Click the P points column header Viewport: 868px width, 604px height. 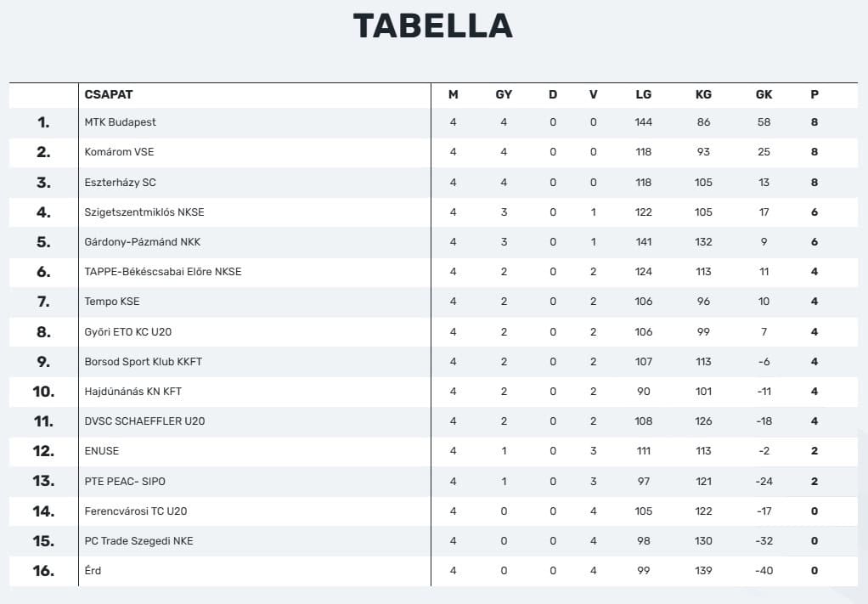pyautogui.click(x=814, y=95)
